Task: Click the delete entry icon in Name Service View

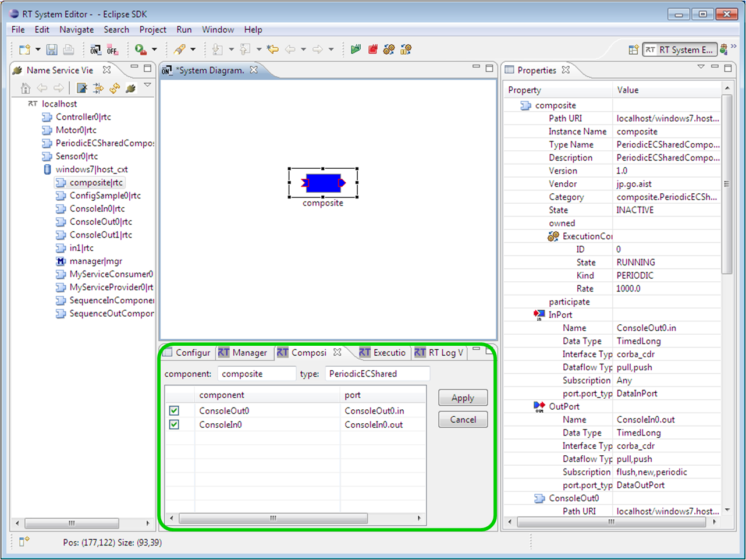Action: click(x=82, y=88)
